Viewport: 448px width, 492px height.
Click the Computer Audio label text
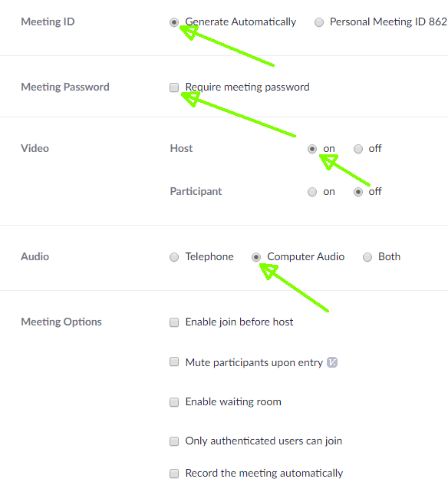(x=305, y=256)
